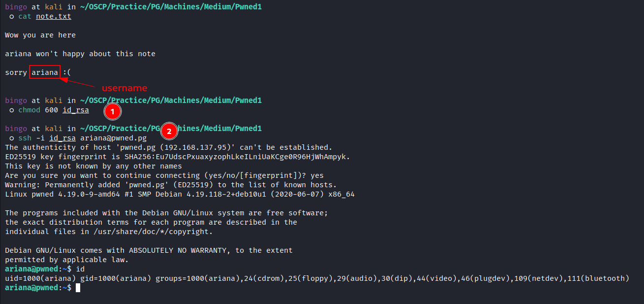Place cursor at the final terminal prompt block
644x304 pixels.
click(78, 288)
